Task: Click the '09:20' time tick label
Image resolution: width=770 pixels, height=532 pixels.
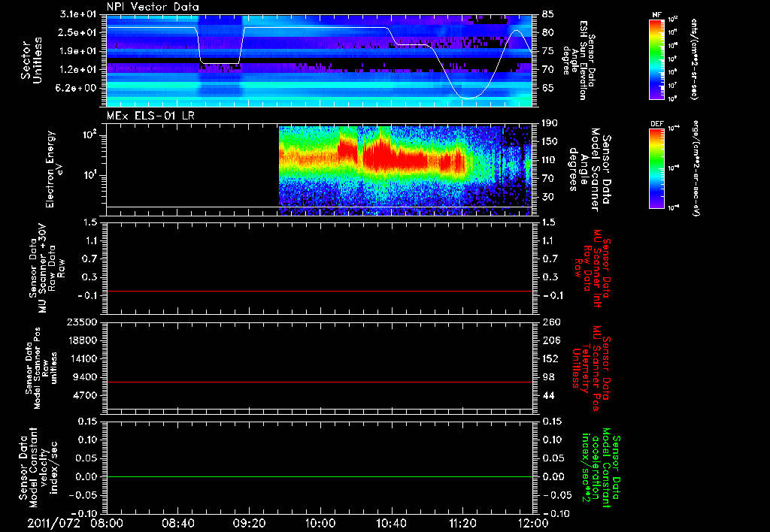Action: (x=249, y=523)
